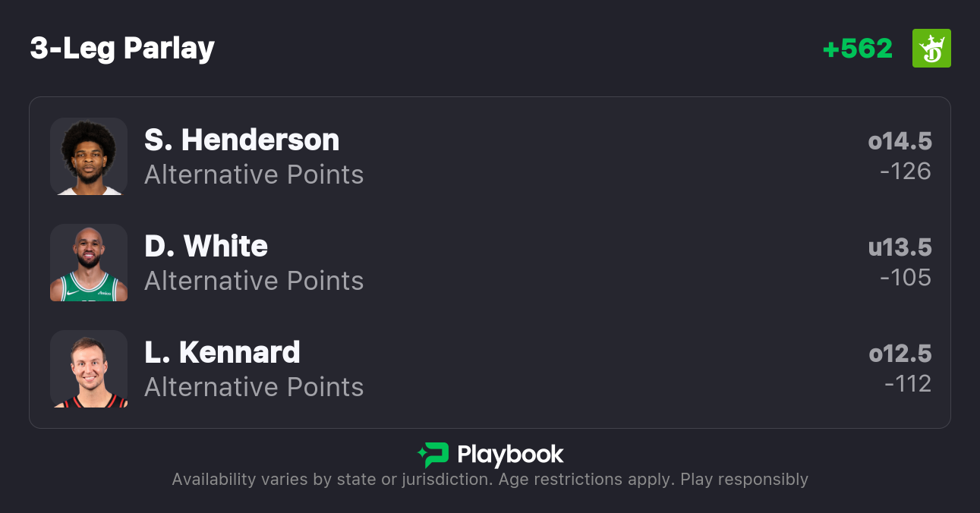Click the availability and age restrictions disclaimer
The height and width of the screenshot is (513, 980).
tap(490, 480)
